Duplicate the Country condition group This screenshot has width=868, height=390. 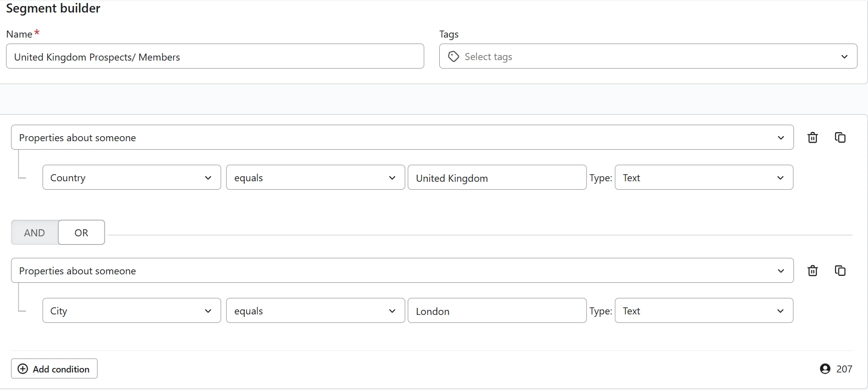click(840, 137)
